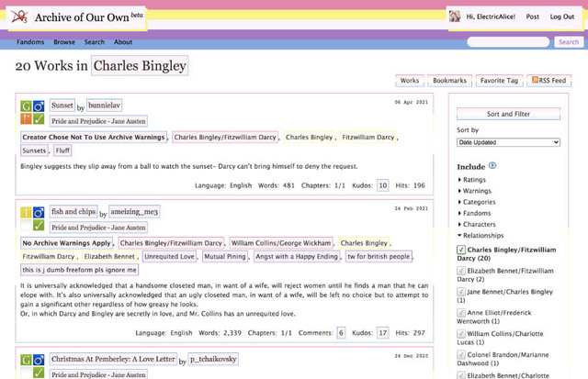Open the kudos count 17 link
This screenshot has width=588, height=379.
click(x=383, y=332)
